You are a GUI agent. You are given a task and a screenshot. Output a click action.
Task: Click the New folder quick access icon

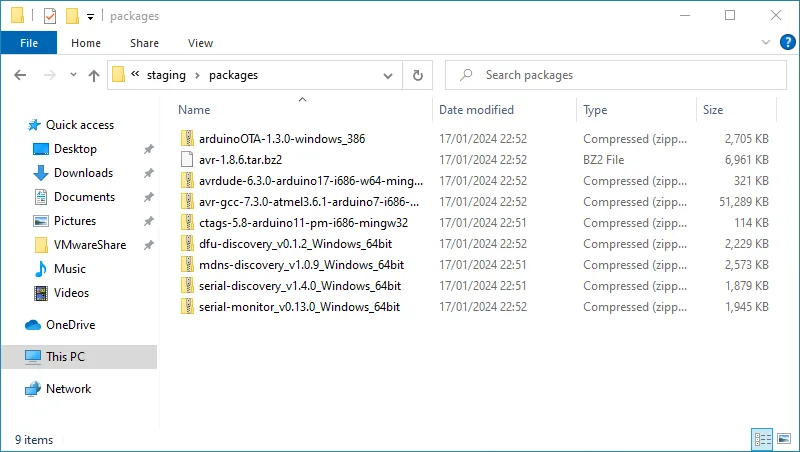72,16
